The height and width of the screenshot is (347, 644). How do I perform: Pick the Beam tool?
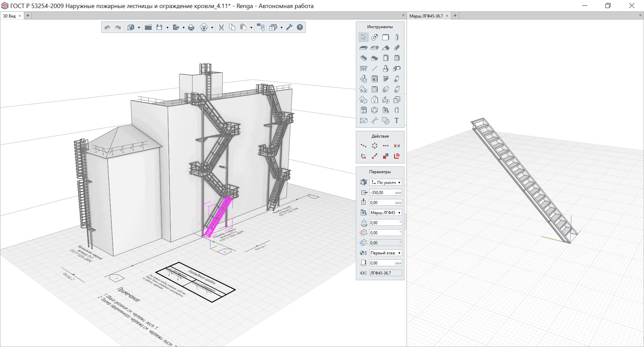pyautogui.click(x=397, y=48)
